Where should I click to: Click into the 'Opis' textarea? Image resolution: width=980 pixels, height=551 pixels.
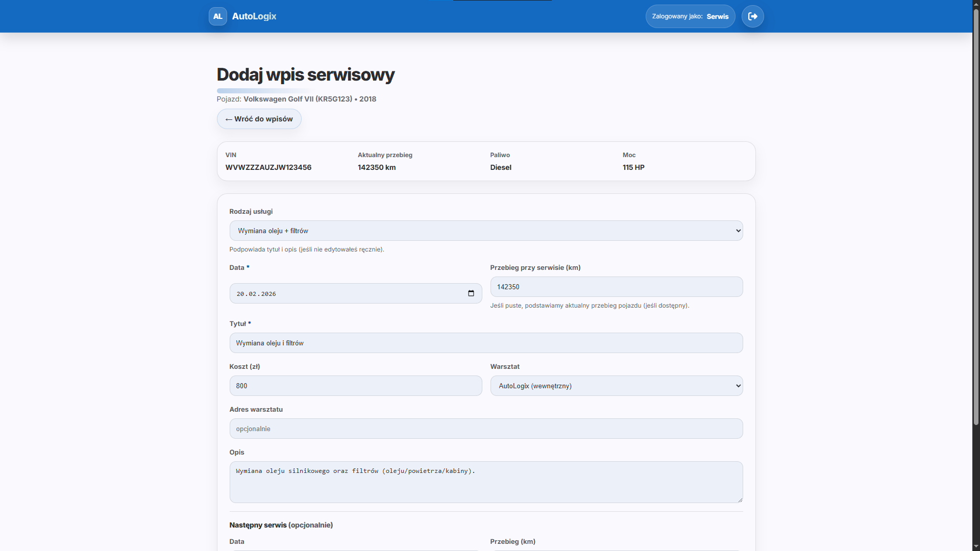tap(486, 482)
